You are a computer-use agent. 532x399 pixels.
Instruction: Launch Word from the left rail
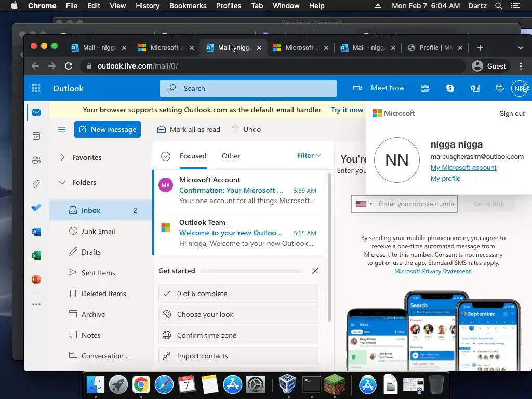pos(36,232)
